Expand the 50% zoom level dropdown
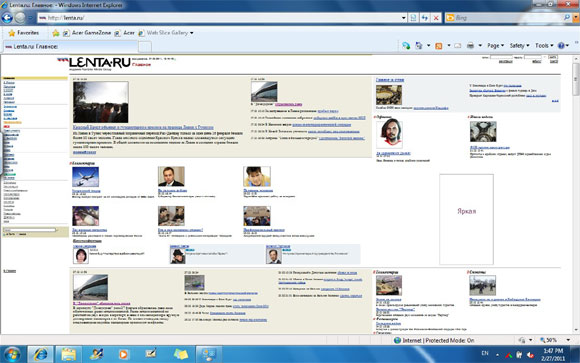This screenshot has height=363, width=580. click(568, 340)
